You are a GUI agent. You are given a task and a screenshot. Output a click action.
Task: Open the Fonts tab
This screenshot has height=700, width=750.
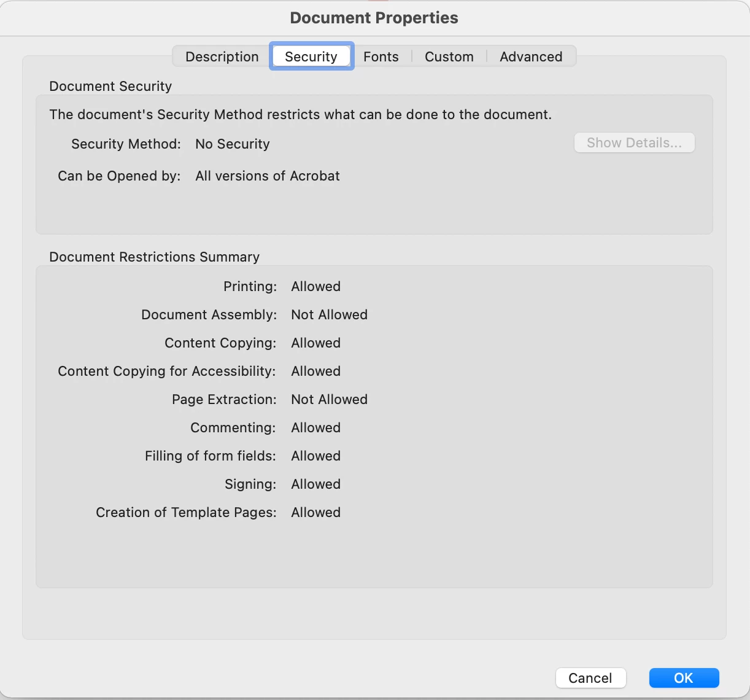pos(381,56)
